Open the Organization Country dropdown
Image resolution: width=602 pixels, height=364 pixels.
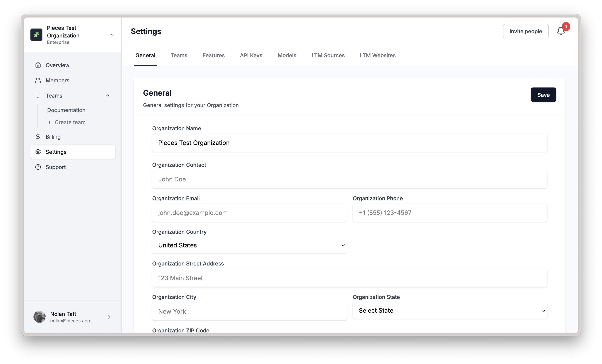(249, 245)
